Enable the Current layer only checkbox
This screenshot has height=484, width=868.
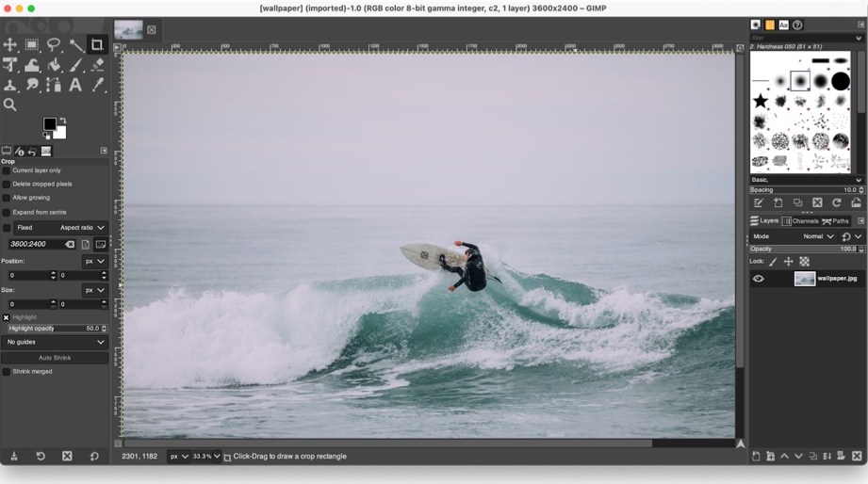pos(7,170)
